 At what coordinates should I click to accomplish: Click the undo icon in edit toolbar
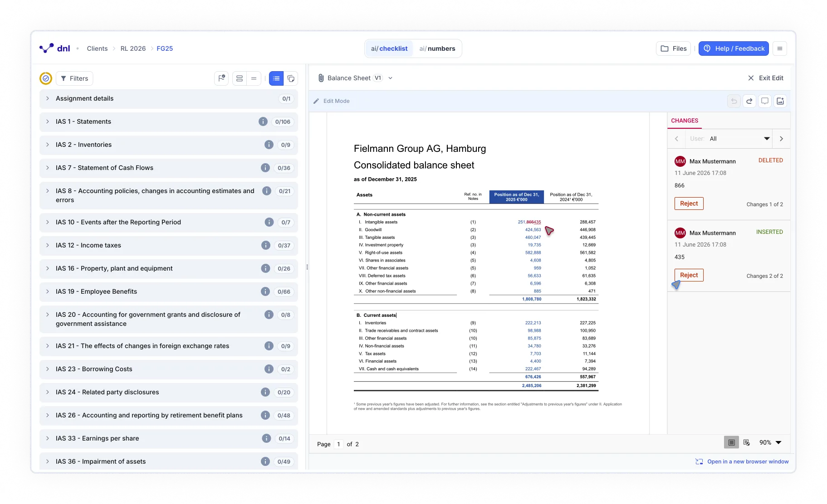coord(734,101)
